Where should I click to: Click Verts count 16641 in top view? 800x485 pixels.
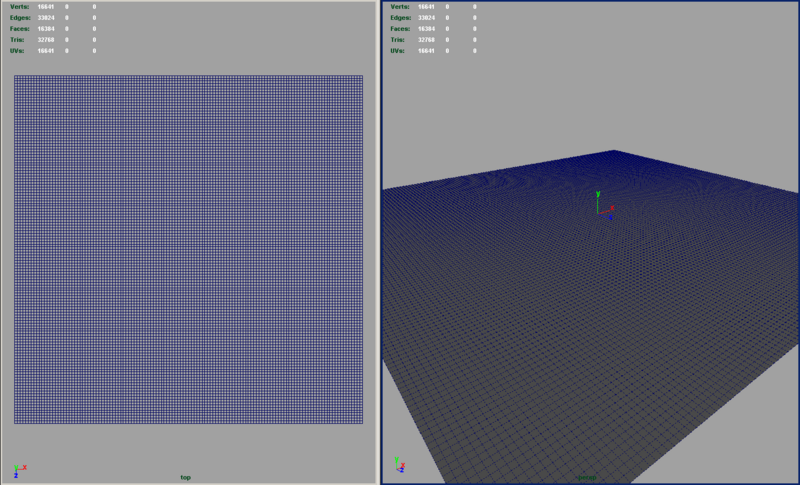click(x=46, y=7)
